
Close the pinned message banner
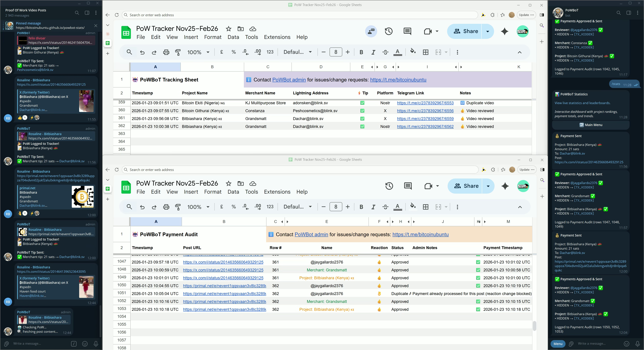pyautogui.click(x=96, y=25)
